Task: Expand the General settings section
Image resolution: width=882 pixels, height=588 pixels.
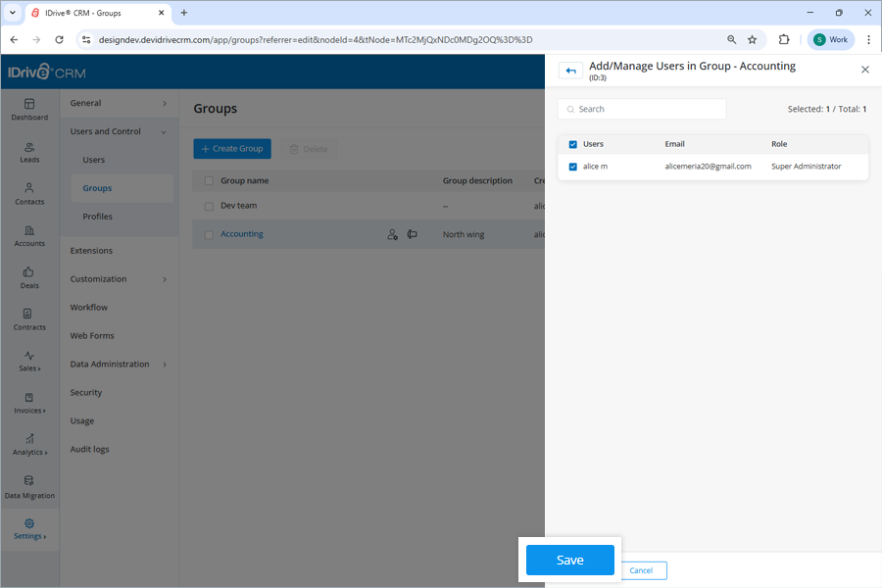Action: click(x=120, y=102)
